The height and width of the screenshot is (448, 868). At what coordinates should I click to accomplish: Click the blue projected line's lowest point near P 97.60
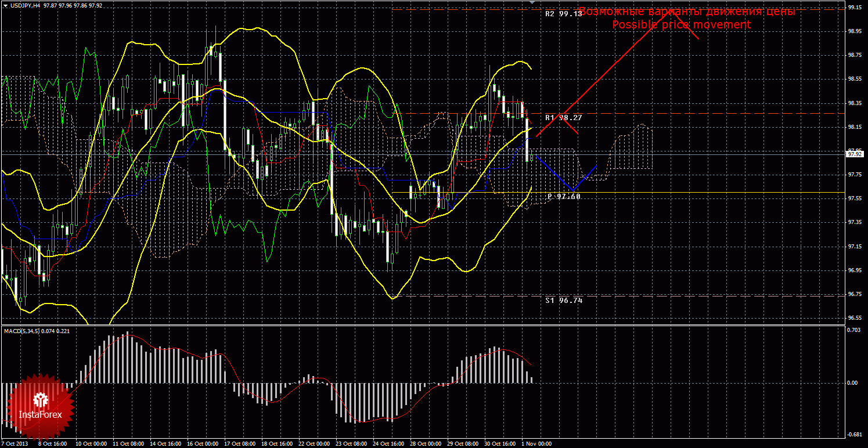(x=572, y=190)
